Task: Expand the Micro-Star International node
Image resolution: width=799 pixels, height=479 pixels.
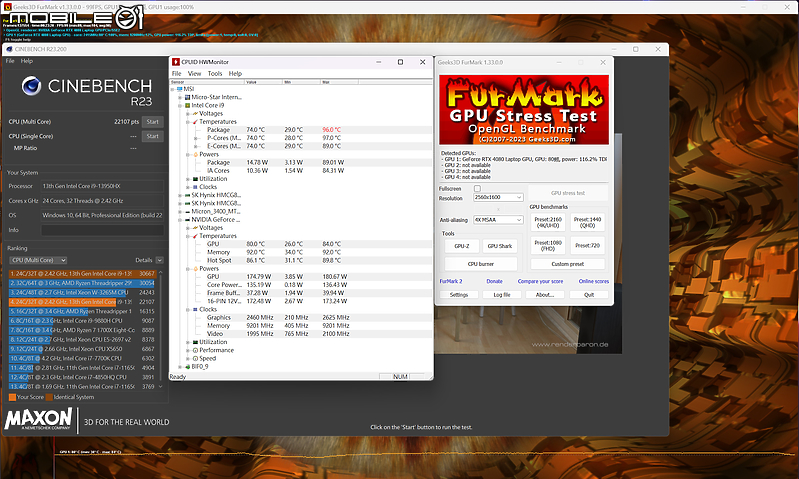Action: pos(180,97)
